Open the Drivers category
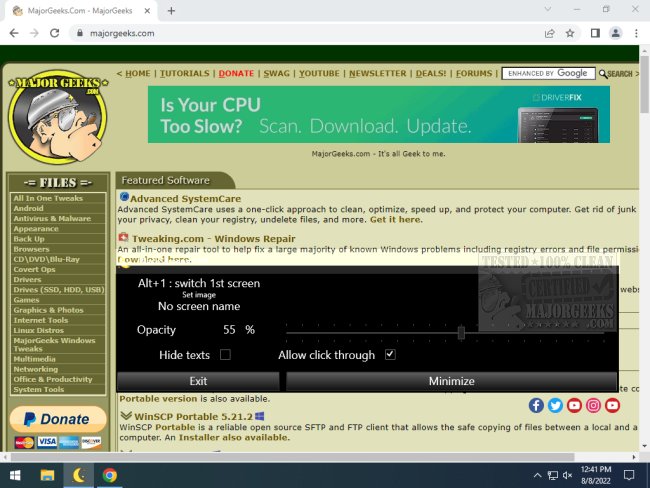The width and height of the screenshot is (650, 488). coord(27,279)
